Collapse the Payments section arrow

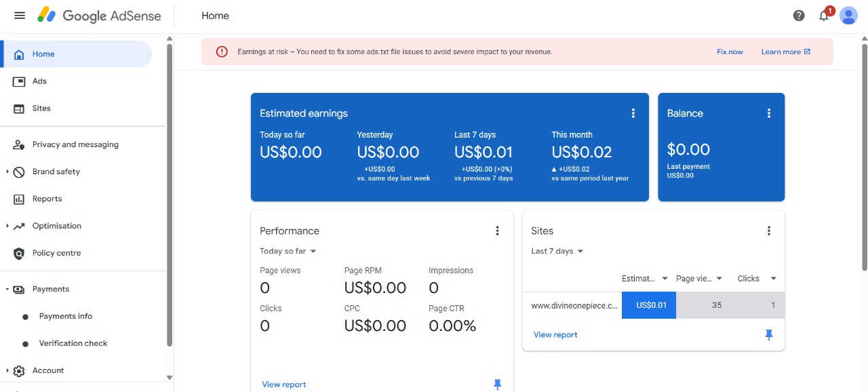coord(7,289)
